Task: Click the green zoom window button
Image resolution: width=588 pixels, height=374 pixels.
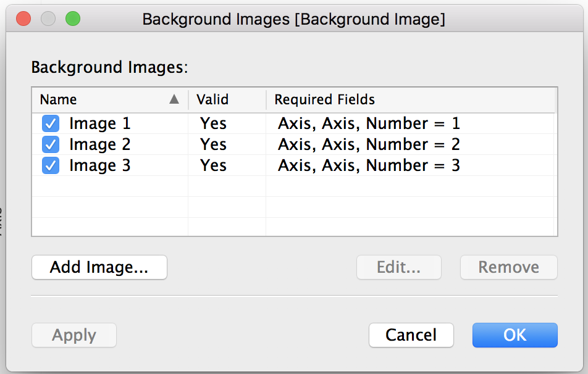Action: click(73, 19)
